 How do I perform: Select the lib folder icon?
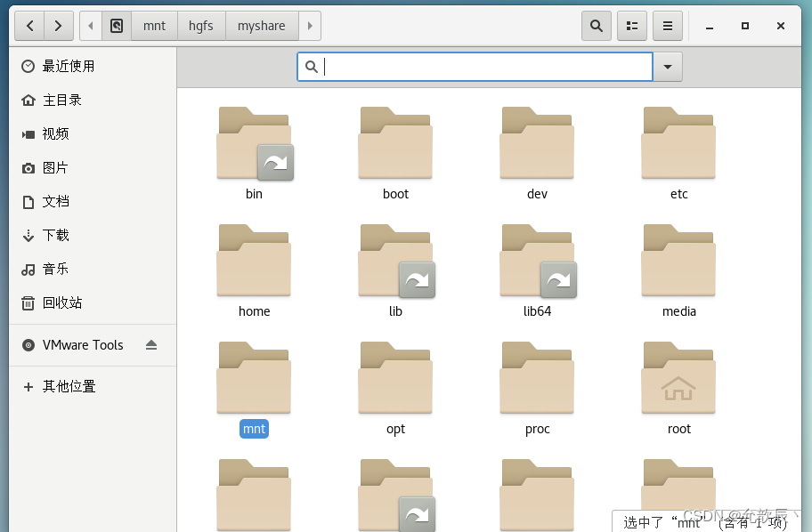pyautogui.click(x=395, y=261)
